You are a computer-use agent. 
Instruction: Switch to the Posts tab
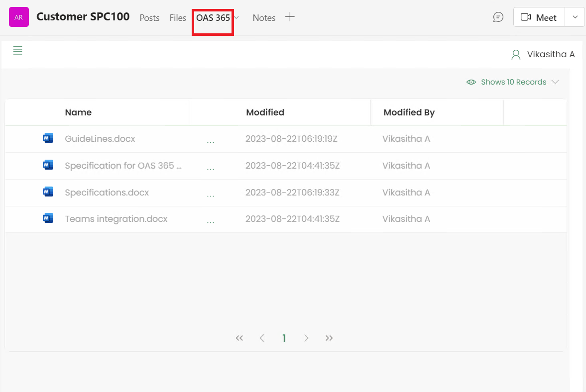coord(149,18)
